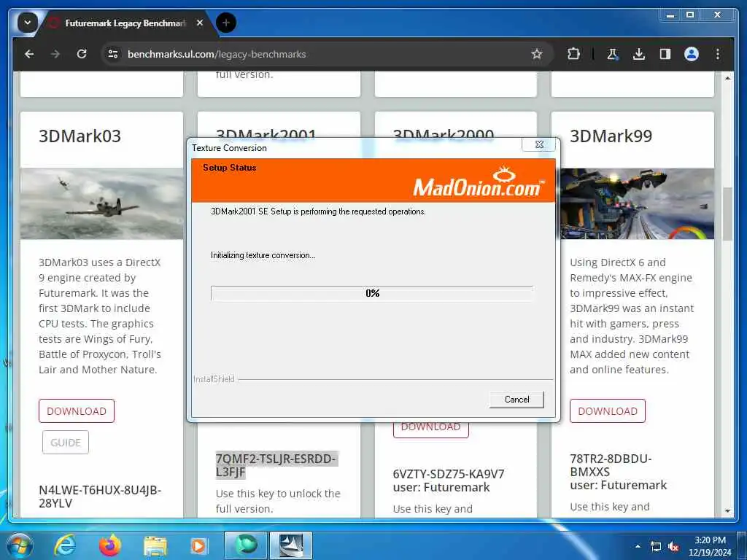Cancel the 3DMark2001 SE setup

tap(516, 400)
